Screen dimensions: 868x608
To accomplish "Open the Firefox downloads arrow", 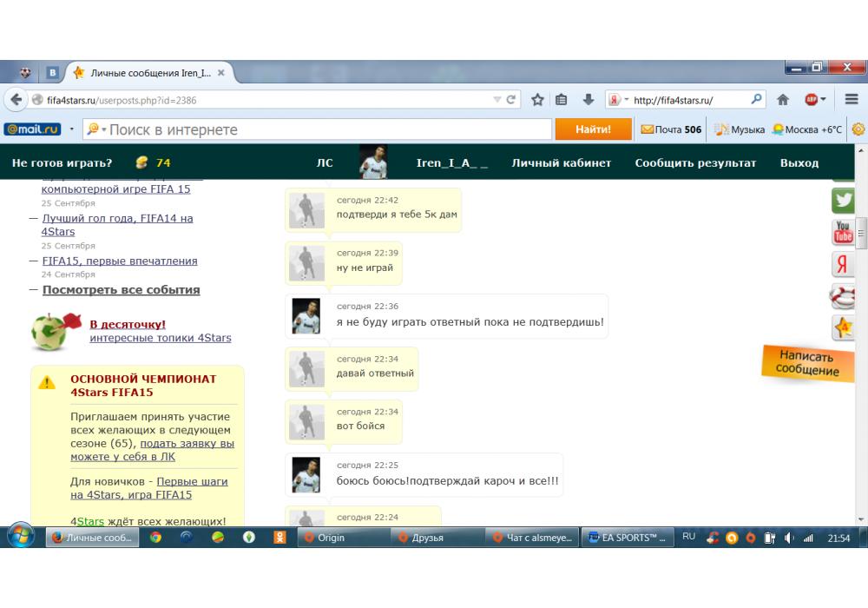I will click(x=588, y=100).
